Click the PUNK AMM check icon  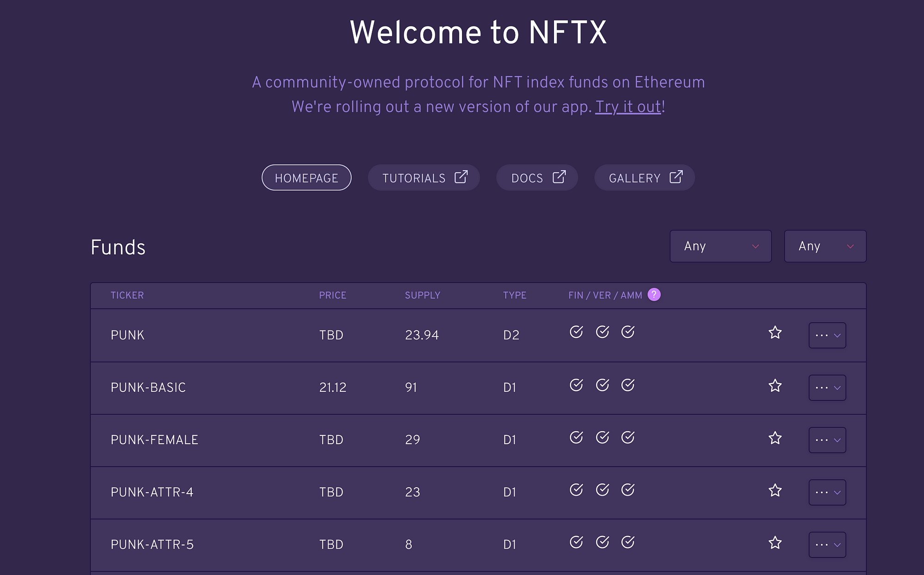(628, 332)
